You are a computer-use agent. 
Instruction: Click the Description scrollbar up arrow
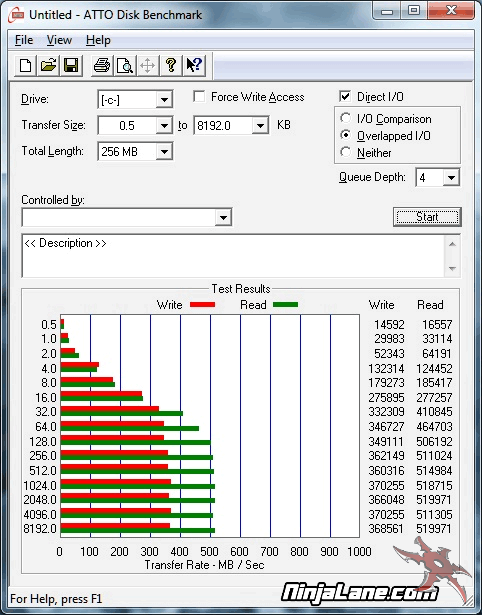[x=452, y=244]
